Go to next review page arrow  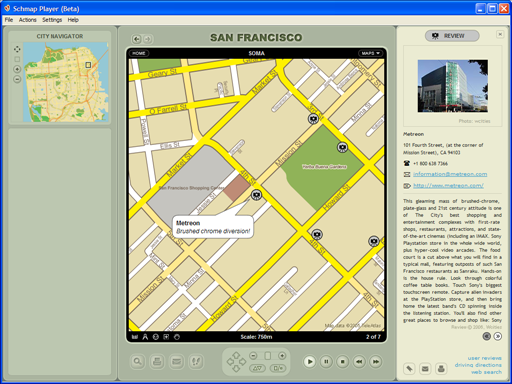(498, 336)
